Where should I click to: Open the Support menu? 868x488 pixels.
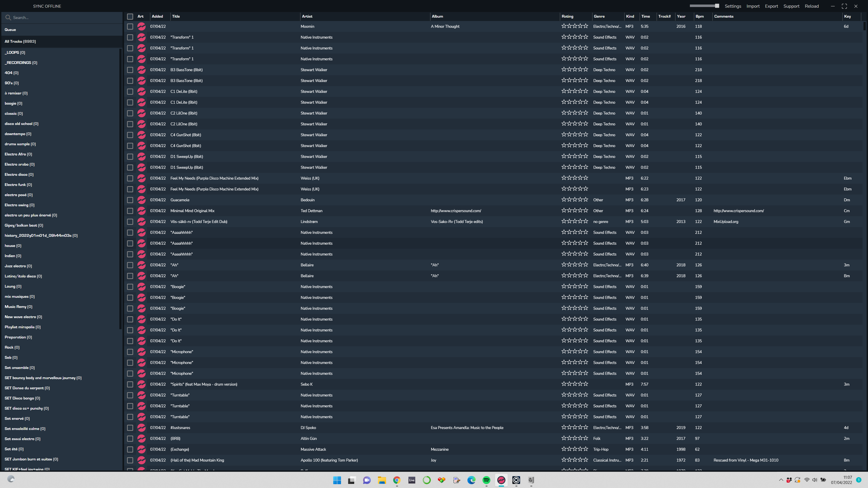tap(792, 6)
